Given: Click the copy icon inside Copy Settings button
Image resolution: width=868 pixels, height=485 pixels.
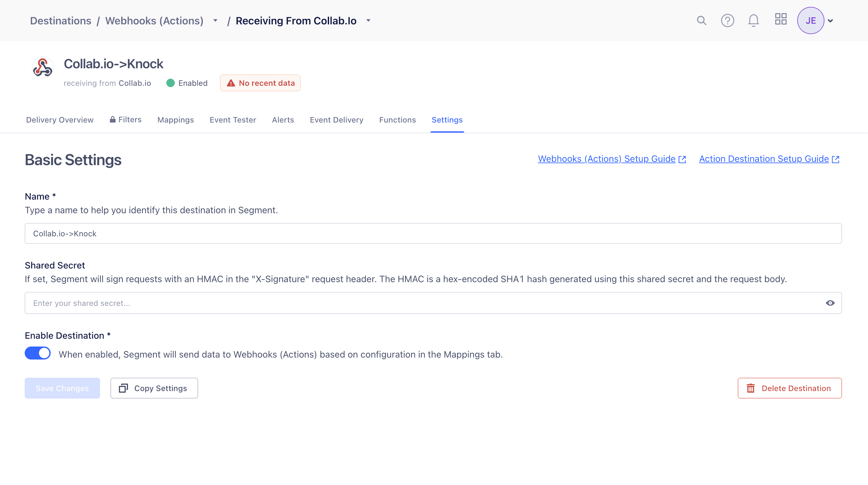Looking at the screenshot, I should (124, 388).
